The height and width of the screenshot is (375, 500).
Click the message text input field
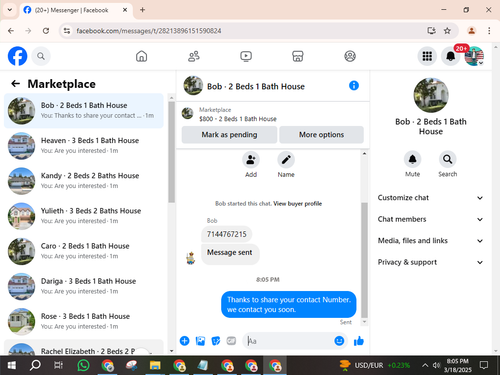[x=288, y=341]
